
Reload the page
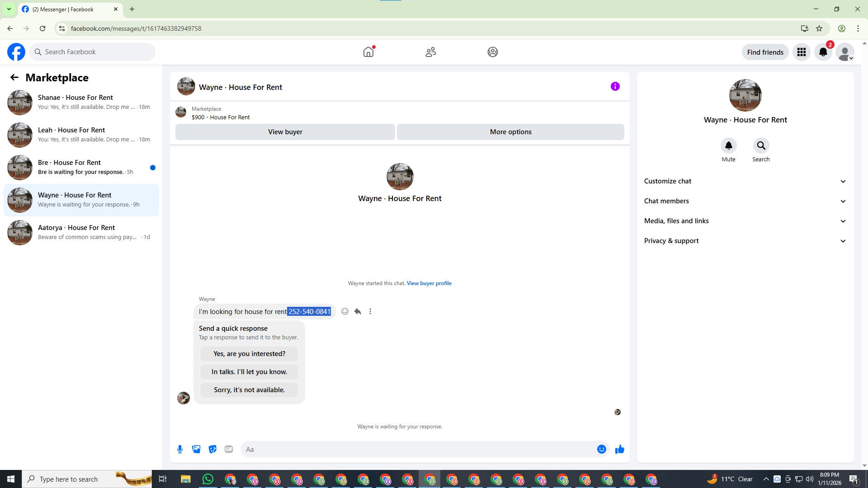tap(42, 28)
